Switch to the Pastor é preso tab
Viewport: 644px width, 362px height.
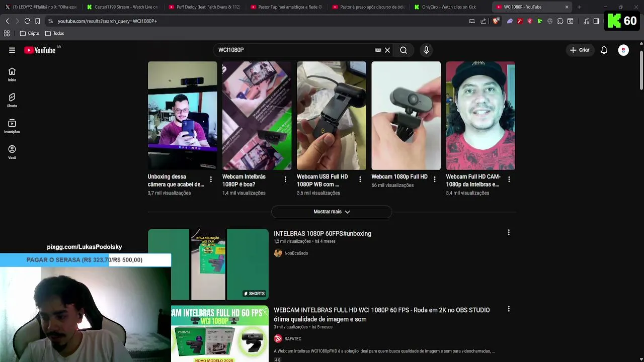[x=368, y=7]
